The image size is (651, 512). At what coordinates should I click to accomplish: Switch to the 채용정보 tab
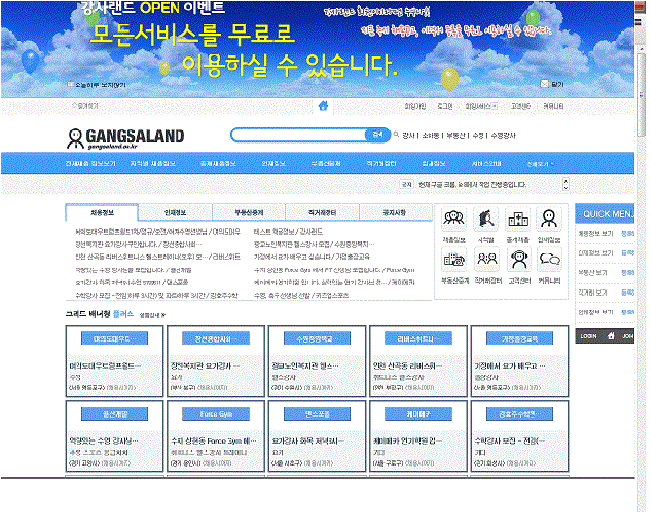[102, 213]
